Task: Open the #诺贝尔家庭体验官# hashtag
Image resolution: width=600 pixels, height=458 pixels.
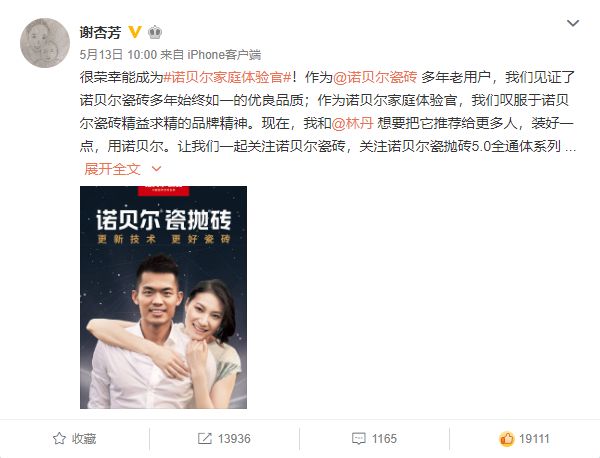Action: click(x=228, y=77)
